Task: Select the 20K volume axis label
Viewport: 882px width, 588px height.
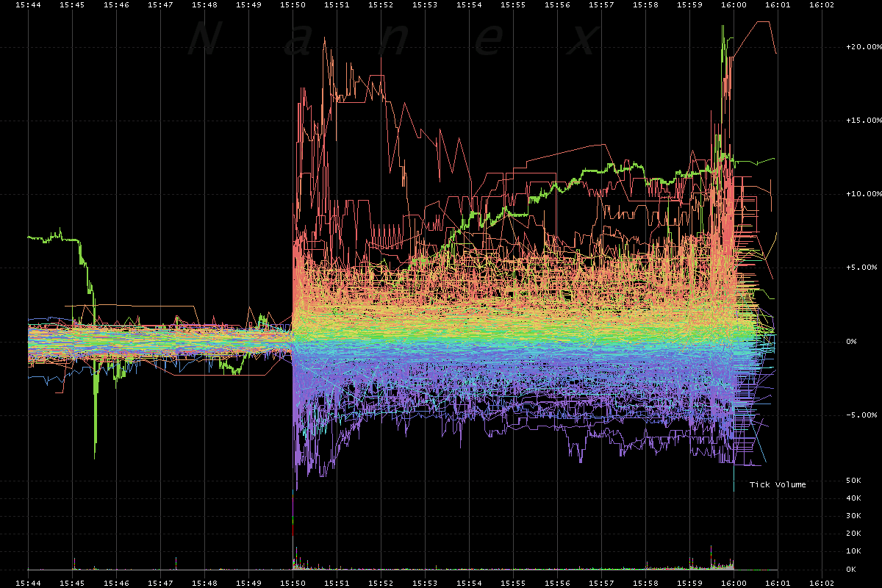Action: click(853, 534)
